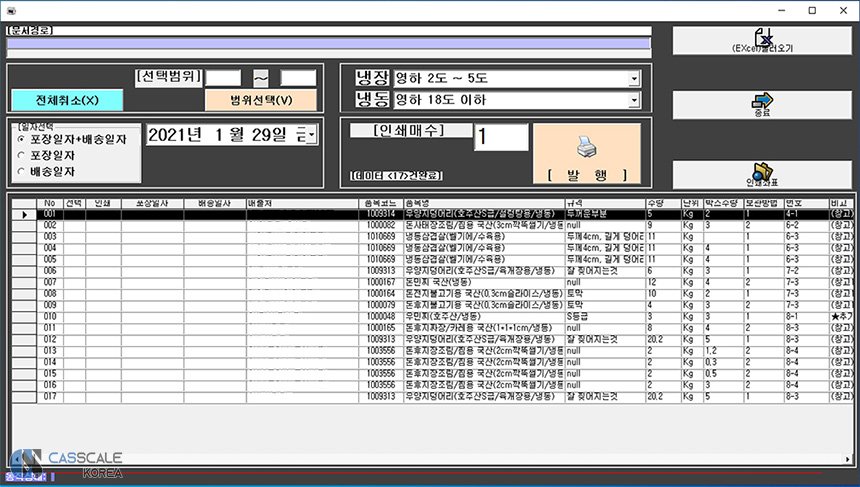Expand the 냉동 temperature dropdown

tap(633, 100)
